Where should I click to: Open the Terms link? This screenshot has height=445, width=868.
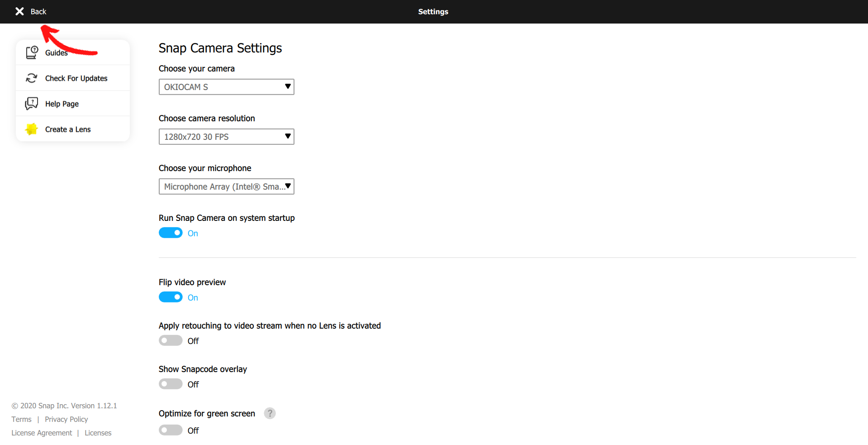(x=22, y=419)
